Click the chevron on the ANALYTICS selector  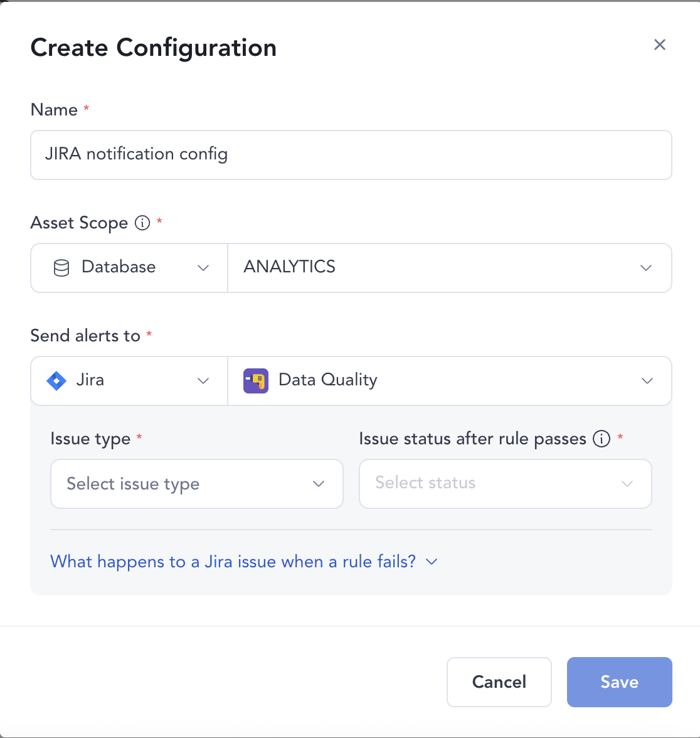646,268
